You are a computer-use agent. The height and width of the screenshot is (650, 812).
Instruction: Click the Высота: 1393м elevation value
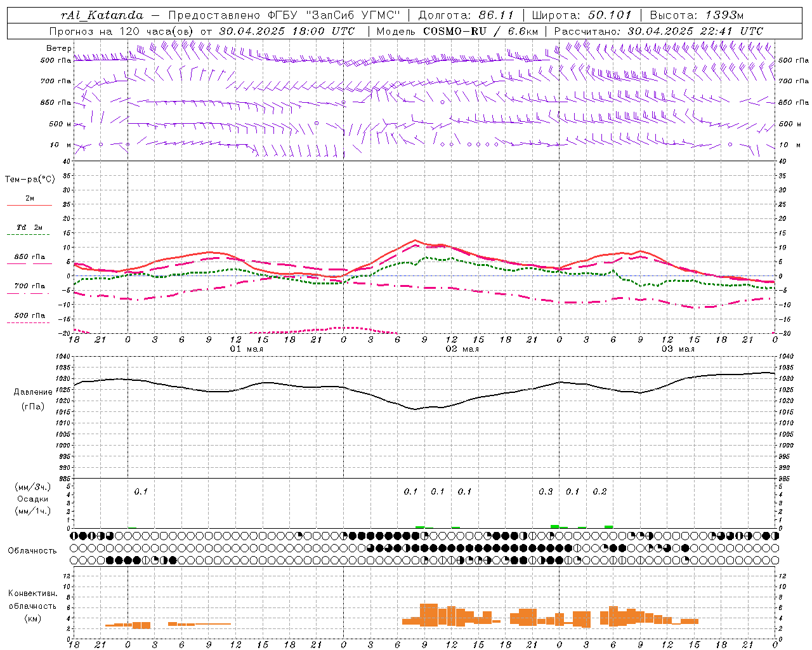(697, 15)
